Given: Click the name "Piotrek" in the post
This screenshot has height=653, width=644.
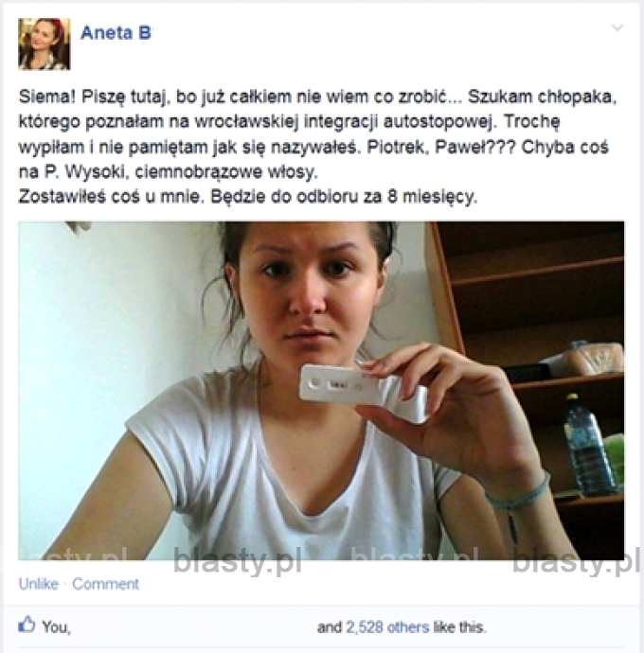Looking at the screenshot, I should pyautogui.click(x=398, y=147).
